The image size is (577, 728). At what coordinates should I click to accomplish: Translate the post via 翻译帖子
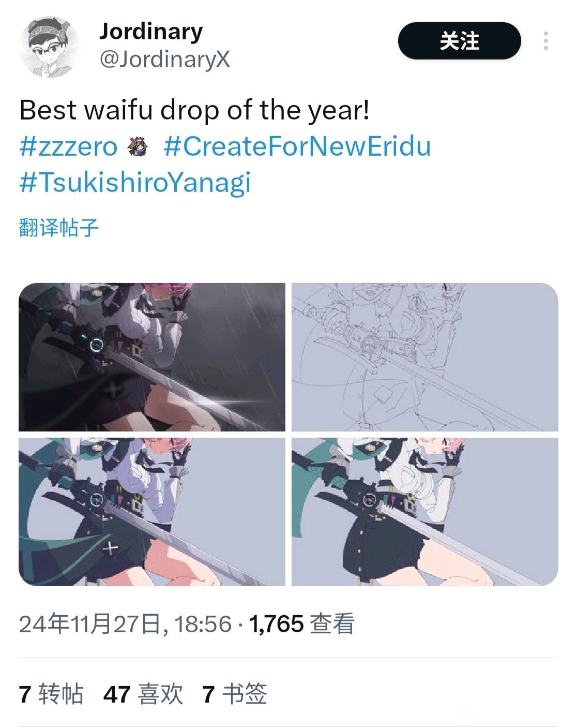point(58,227)
